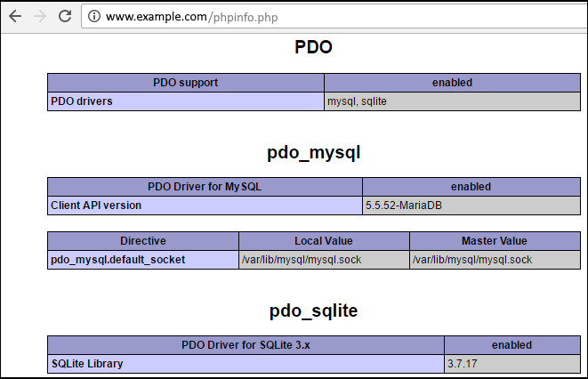588x379 pixels.
Task: Click the Directive column header
Action: click(143, 240)
